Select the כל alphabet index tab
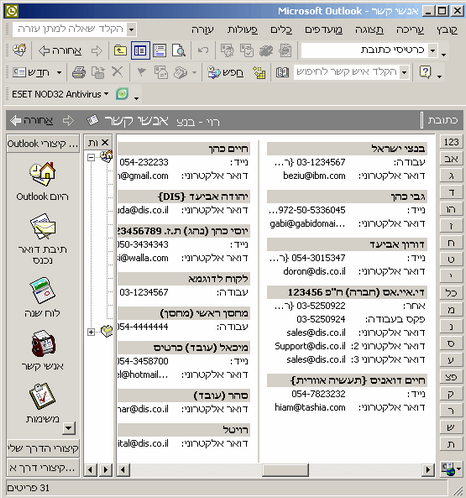466x498 pixels. click(451, 293)
